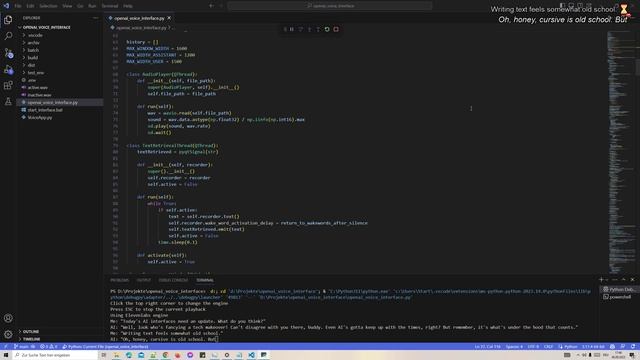The width and height of the screenshot is (640, 360).
Task: Open the Windows Start menu
Action: 6,355
